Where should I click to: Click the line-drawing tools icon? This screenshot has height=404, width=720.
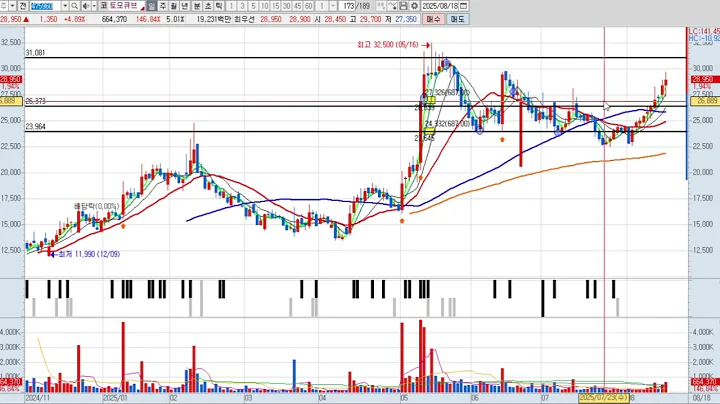[393, 6]
